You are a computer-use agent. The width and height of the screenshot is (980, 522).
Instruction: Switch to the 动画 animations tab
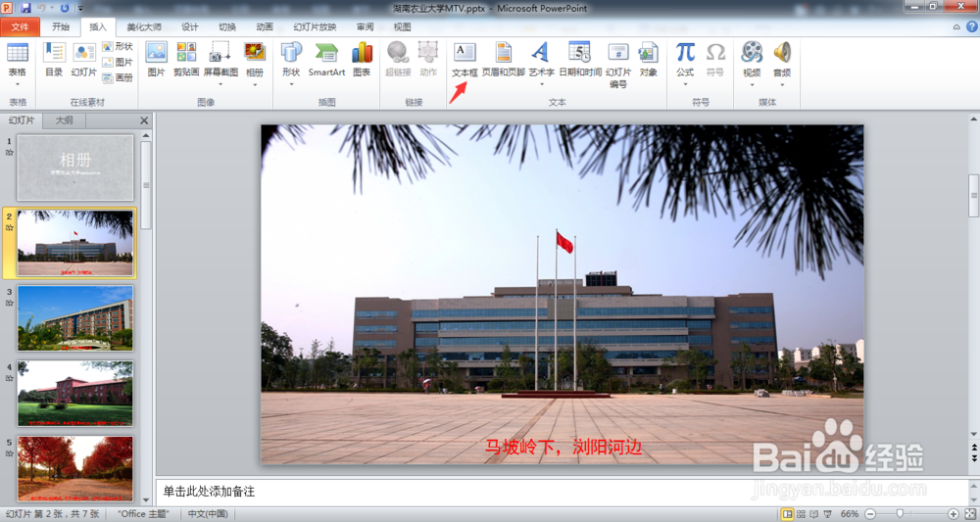(x=265, y=26)
